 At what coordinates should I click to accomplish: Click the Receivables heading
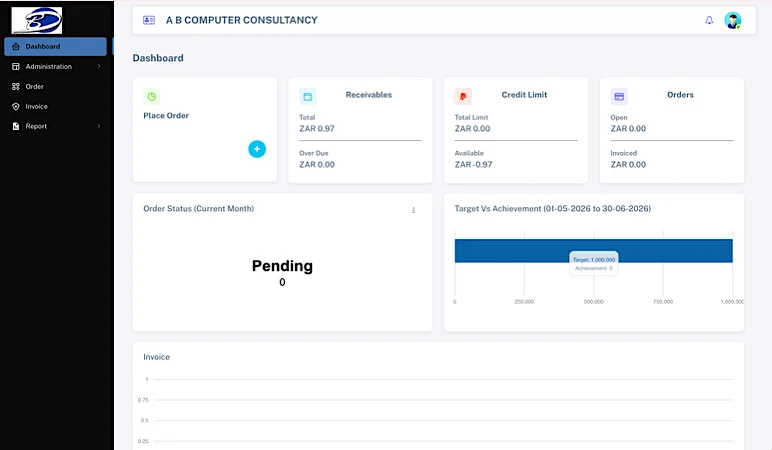369,95
